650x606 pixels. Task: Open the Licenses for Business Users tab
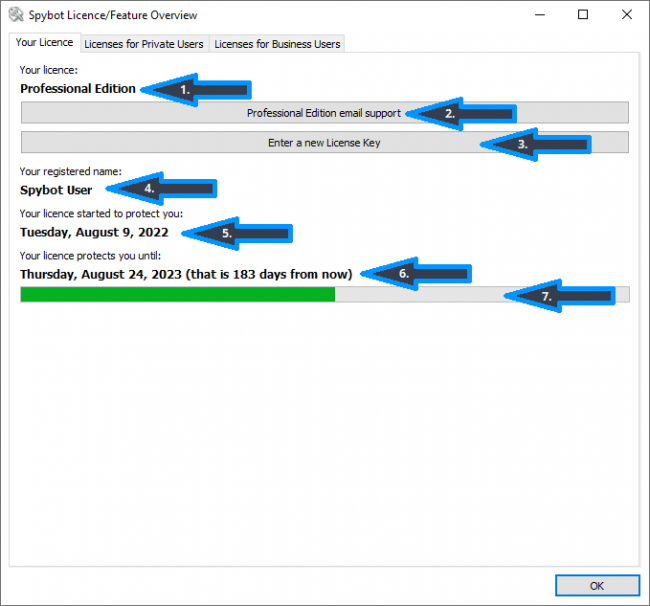[277, 44]
